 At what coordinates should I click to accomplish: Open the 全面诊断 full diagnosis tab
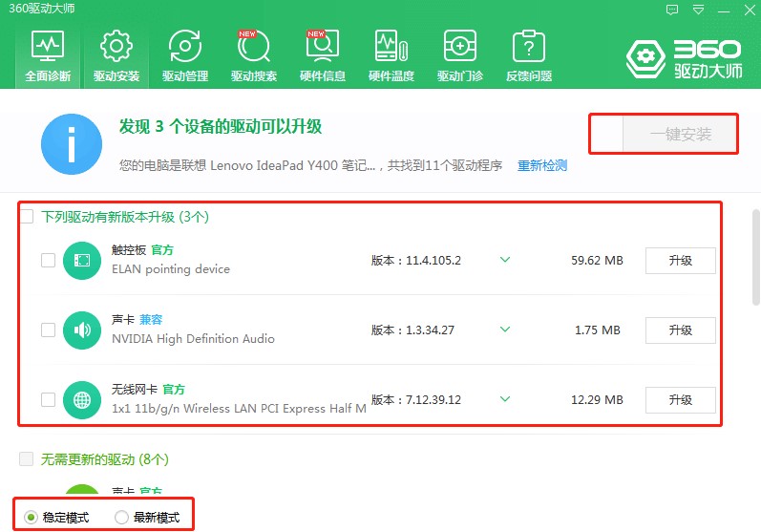(x=48, y=56)
